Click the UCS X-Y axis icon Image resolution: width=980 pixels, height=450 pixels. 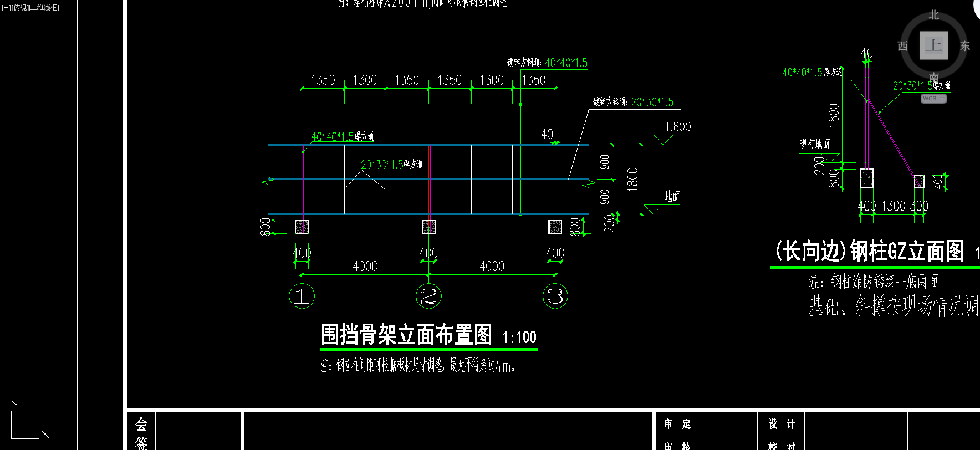pyautogui.click(x=29, y=421)
